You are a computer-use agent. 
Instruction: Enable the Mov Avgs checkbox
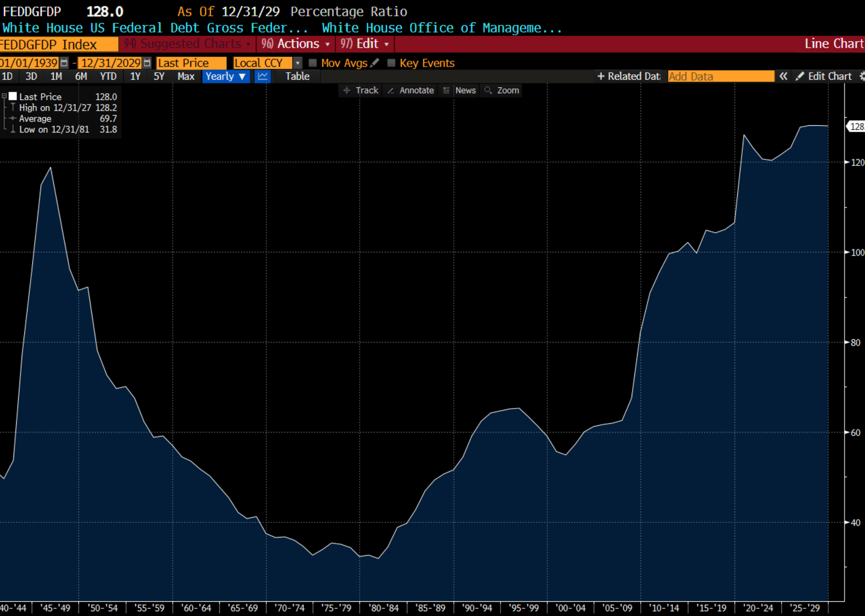click(x=313, y=63)
